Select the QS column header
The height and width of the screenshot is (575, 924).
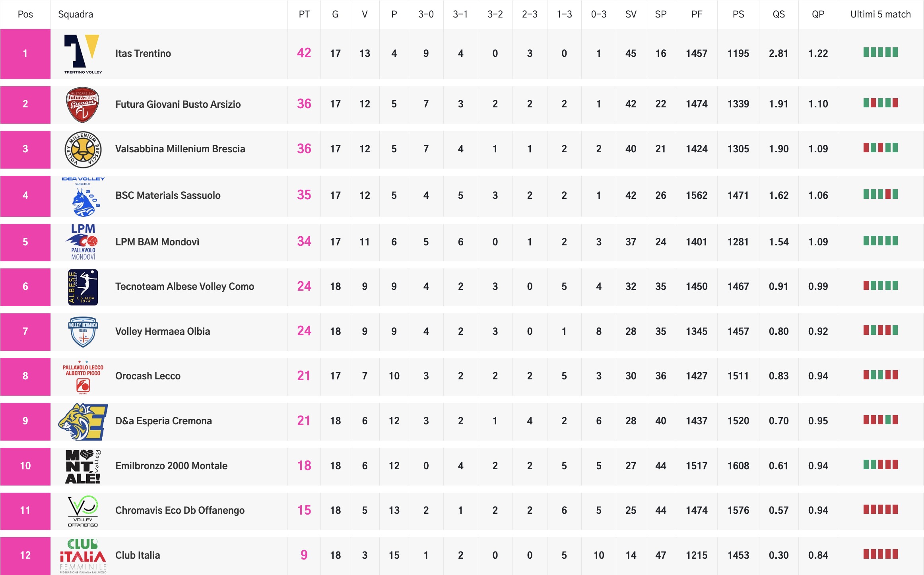778,14
